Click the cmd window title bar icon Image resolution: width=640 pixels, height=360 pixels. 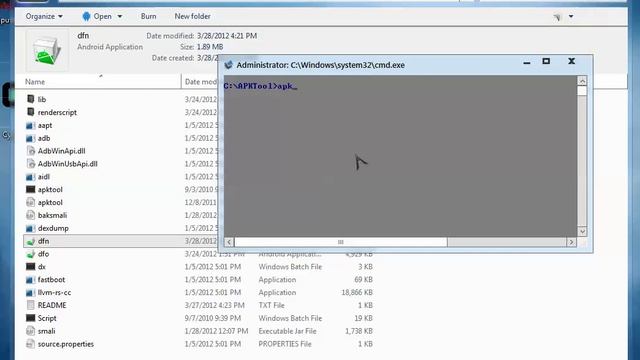229,65
